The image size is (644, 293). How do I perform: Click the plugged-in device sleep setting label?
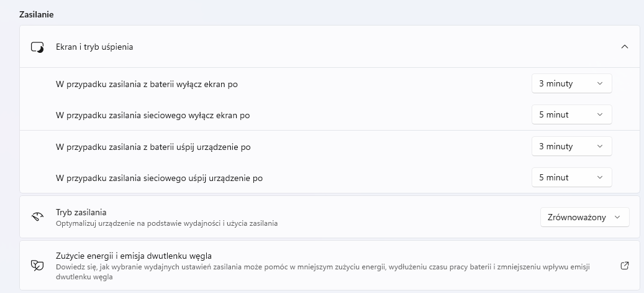[x=160, y=178]
